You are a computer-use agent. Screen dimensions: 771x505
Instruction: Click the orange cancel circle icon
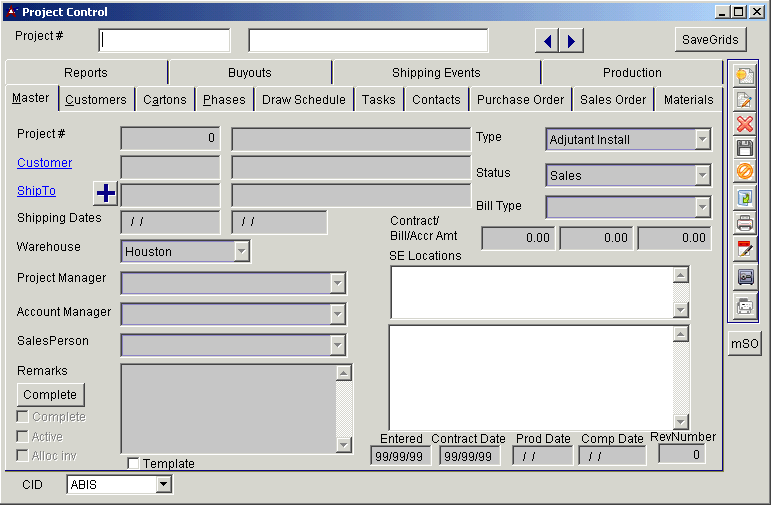pos(744,172)
